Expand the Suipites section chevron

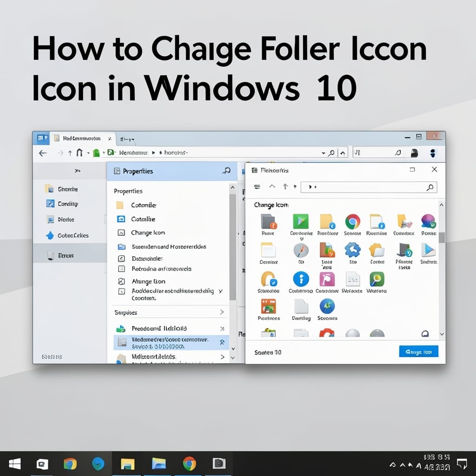[x=222, y=312]
